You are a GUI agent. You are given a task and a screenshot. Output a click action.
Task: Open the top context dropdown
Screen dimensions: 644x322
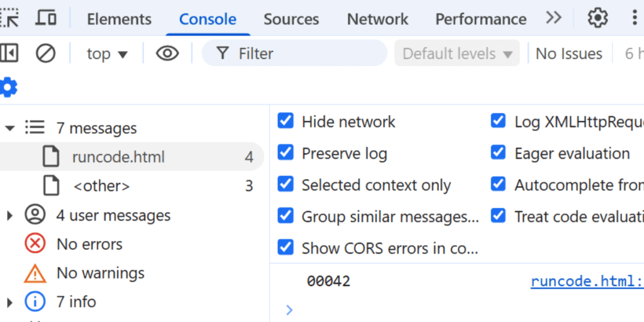coord(107,54)
